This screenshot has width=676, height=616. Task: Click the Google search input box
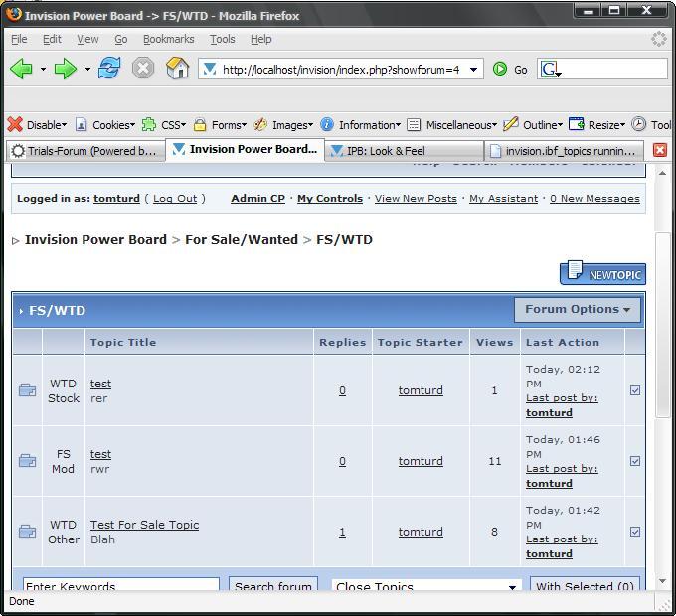click(614, 69)
